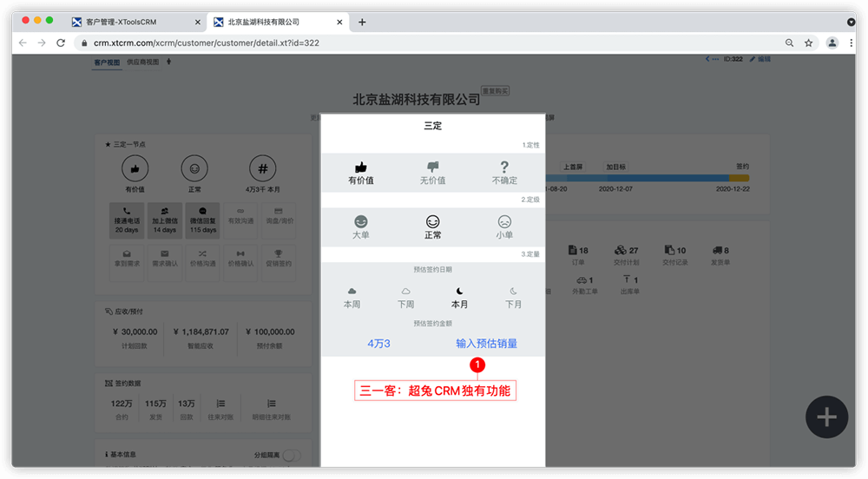Pick the 不确定 question mark option
The width and height of the screenshot is (868, 479).
coord(504,174)
